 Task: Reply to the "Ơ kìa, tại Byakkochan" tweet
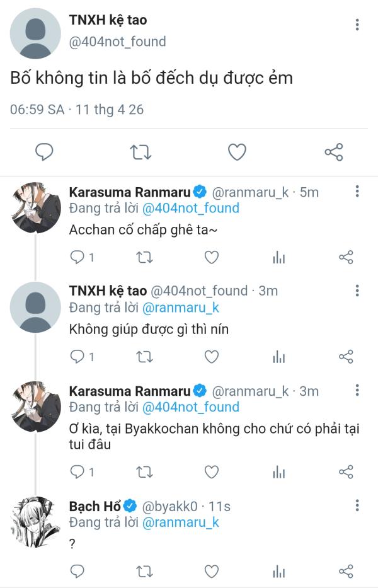pyautogui.click(x=77, y=471)
